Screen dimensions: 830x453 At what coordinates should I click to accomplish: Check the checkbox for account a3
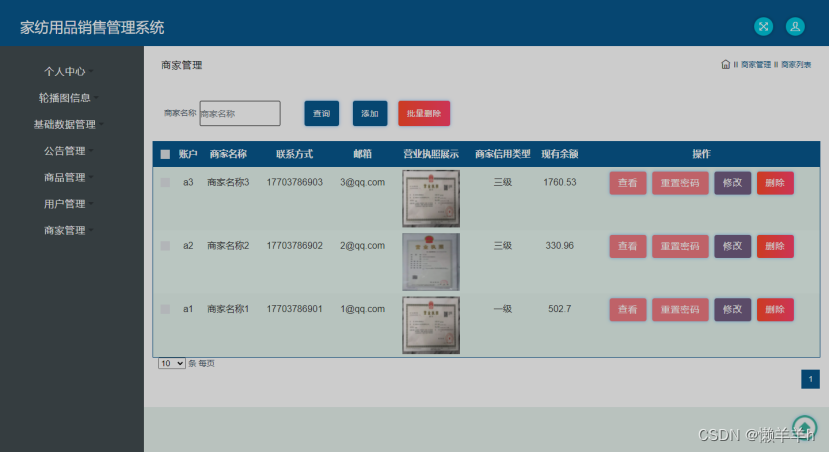click(165, 183)
